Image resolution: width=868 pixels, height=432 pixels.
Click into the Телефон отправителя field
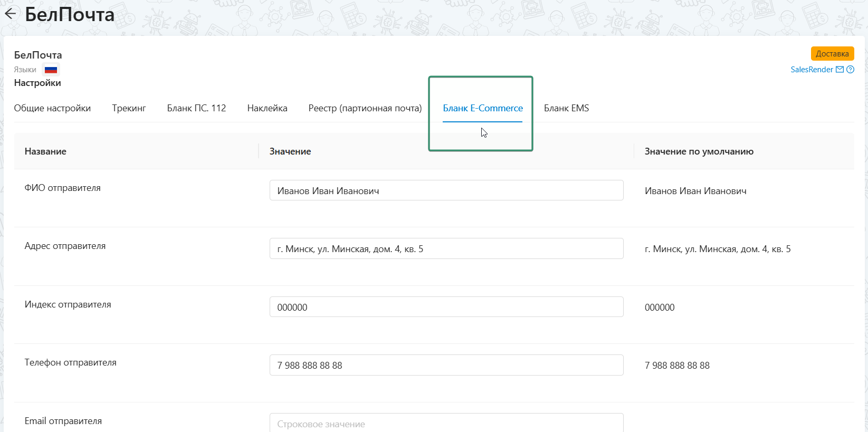click(x=446, y=365)
